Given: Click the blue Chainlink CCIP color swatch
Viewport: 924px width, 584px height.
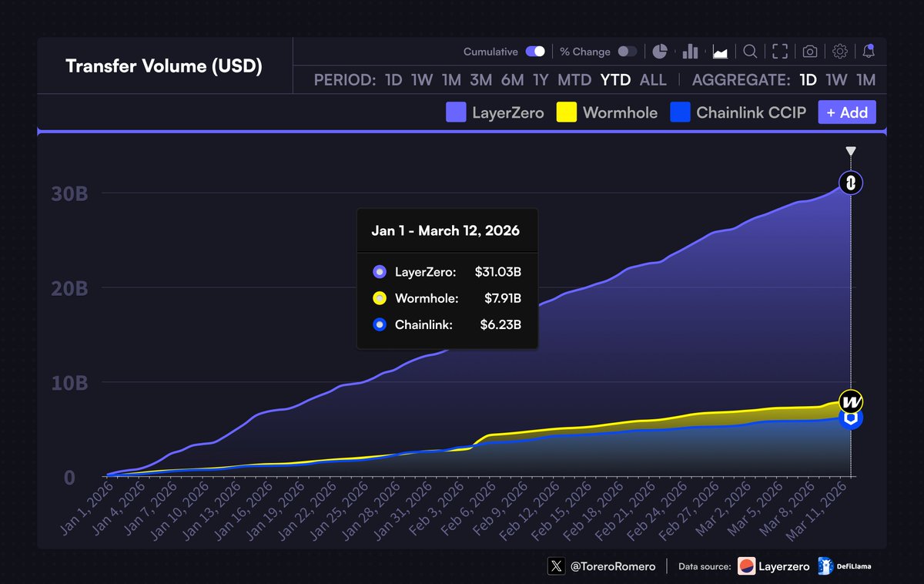Looking at the screenshot, I should click(680, 112).
